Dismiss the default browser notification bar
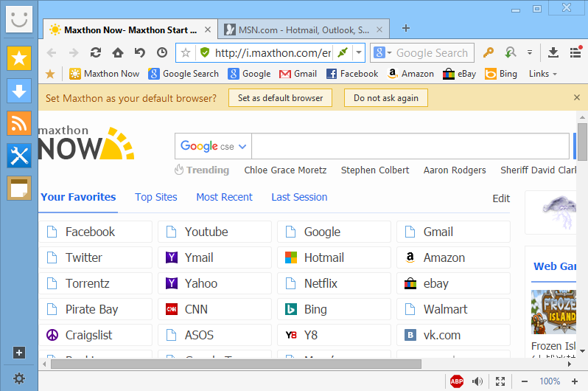 point(577,97)
